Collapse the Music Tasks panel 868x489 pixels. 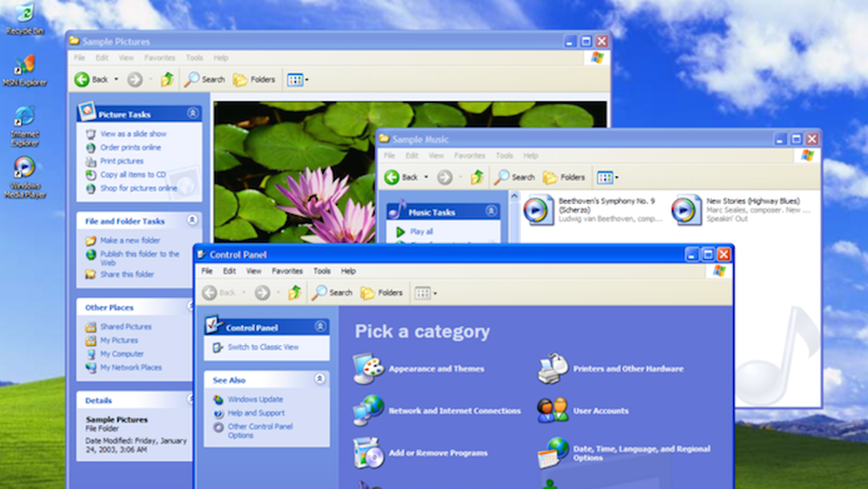pyautogui.click(x=491, y=211)
